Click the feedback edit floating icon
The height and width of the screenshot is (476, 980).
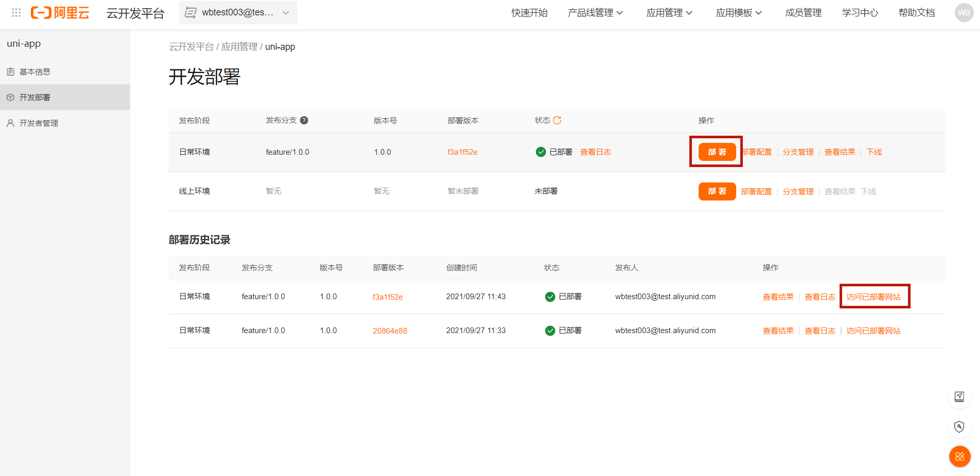[959, 397]
